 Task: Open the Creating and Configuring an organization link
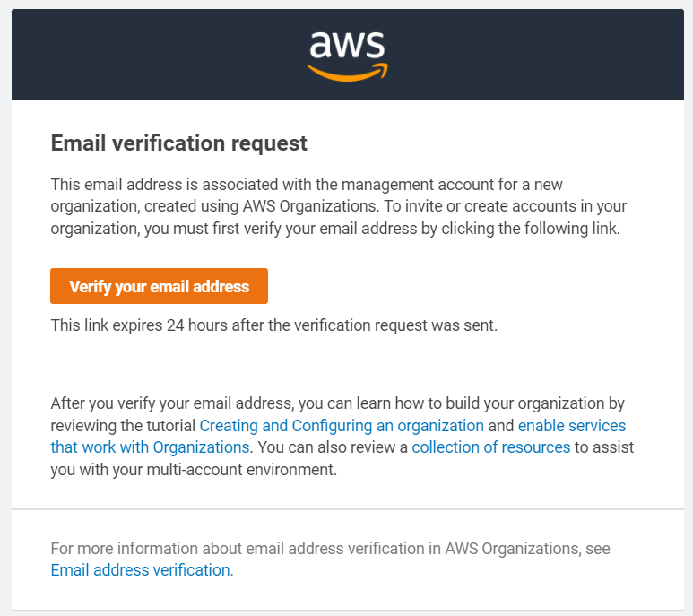(342, 425)
